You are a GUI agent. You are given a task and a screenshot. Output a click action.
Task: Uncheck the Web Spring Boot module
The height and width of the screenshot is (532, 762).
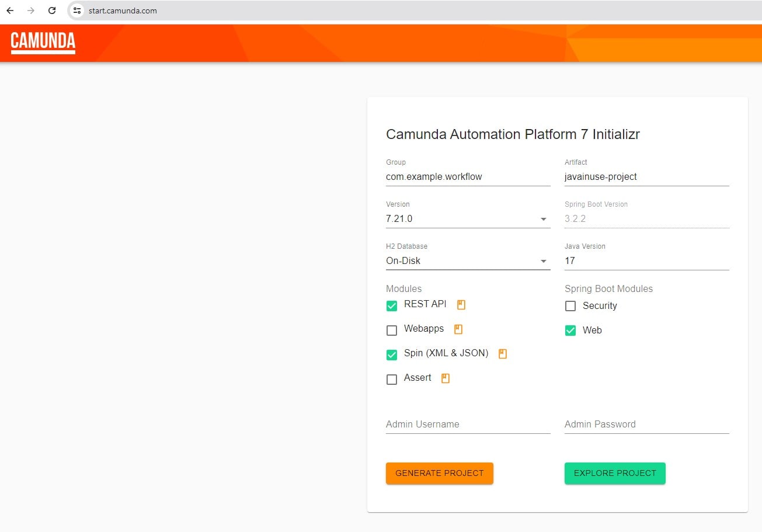coord(570,330)
